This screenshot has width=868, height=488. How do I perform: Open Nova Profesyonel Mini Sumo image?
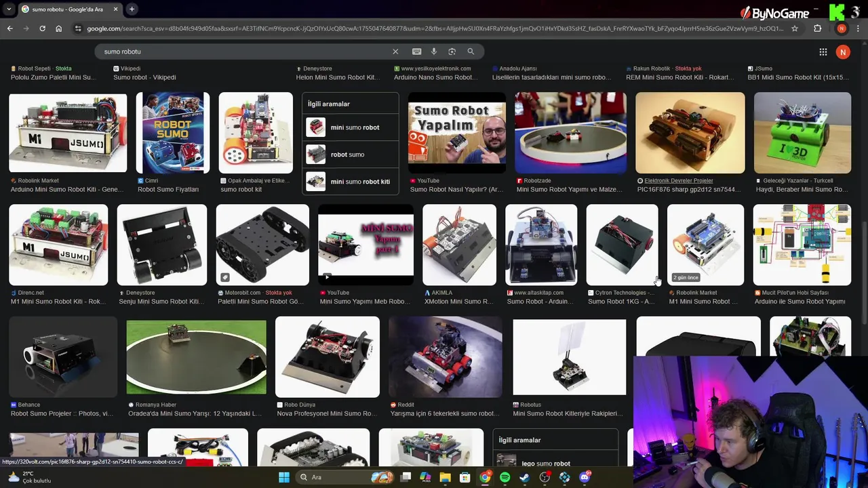tap(328, 357)
